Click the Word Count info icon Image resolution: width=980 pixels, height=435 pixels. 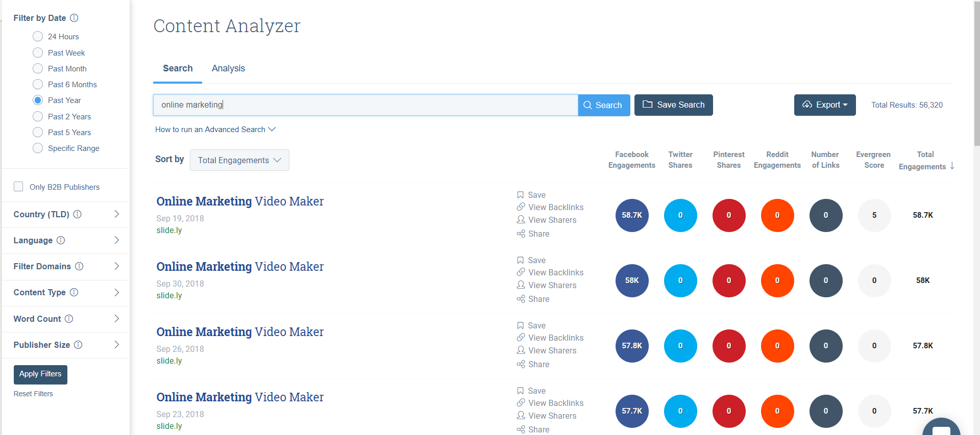point(69,319)
